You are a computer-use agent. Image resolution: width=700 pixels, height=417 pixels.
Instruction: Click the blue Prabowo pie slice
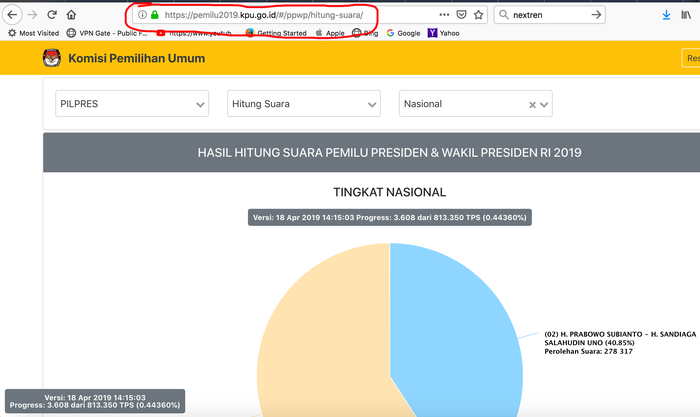[x=455, y=330]
